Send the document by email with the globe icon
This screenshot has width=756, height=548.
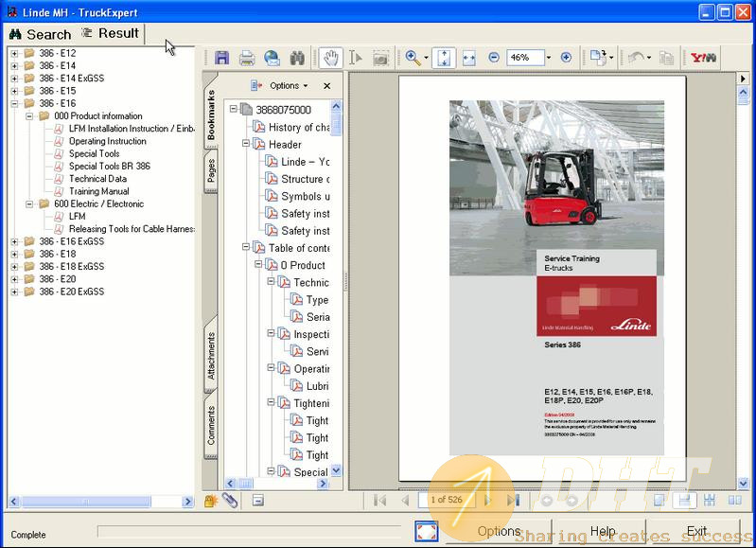[x=272, y=58]
